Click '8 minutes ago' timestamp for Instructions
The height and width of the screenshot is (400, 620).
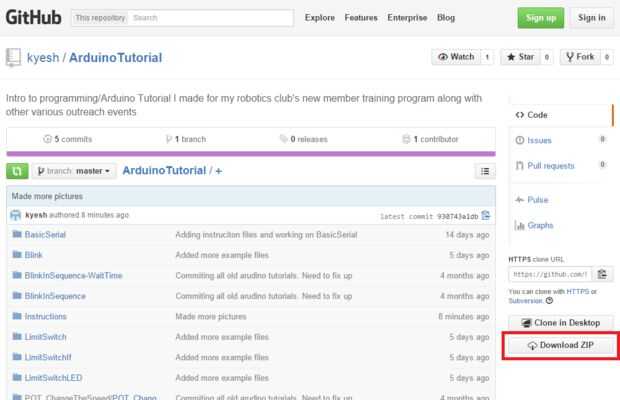click(464, 317)
